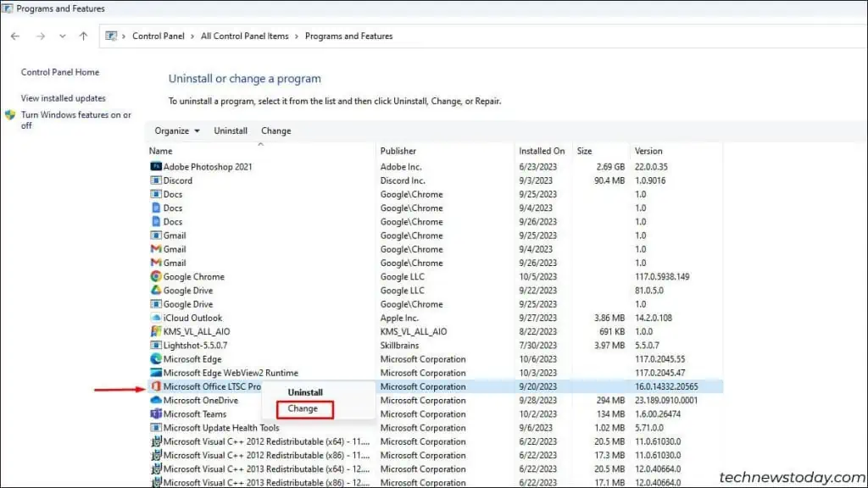Select Adobe Photoshop 2021 row name
The height and width of the screenshot is (488, 868).
point(208,167)
